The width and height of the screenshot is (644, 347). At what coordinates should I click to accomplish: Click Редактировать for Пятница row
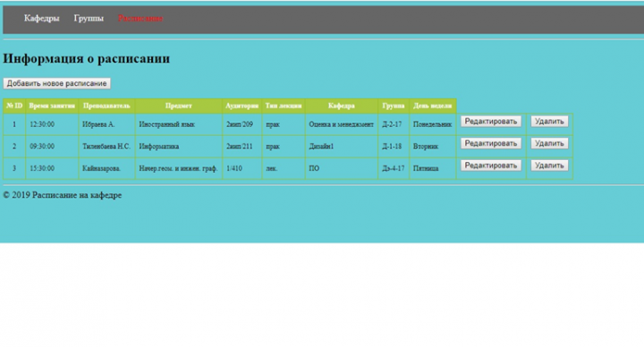(491, 165)
